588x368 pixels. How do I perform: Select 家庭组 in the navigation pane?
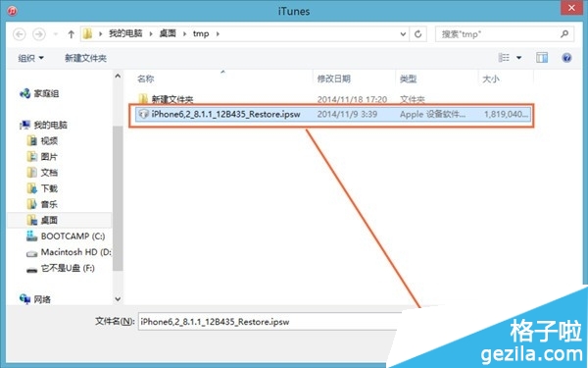point(46,93)
